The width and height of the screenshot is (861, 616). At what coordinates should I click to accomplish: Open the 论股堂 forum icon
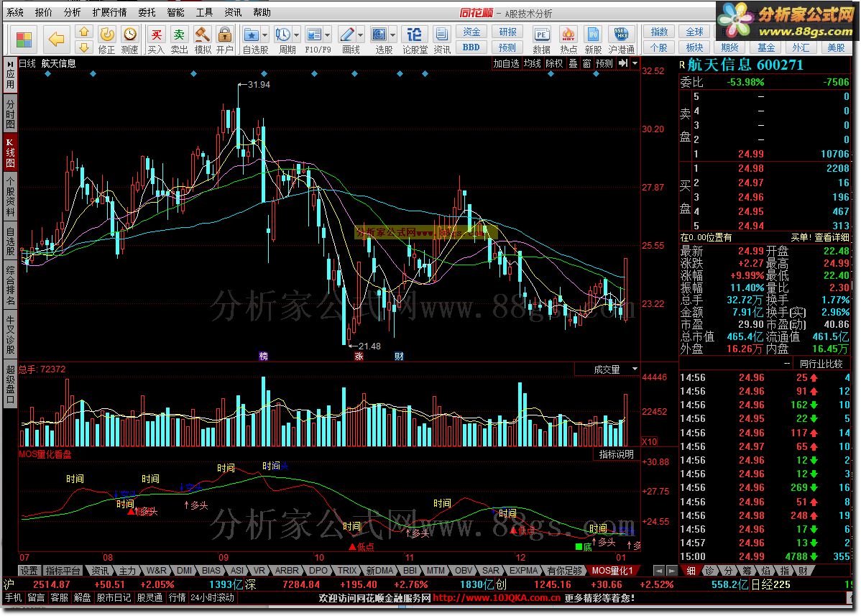[415, 35]
